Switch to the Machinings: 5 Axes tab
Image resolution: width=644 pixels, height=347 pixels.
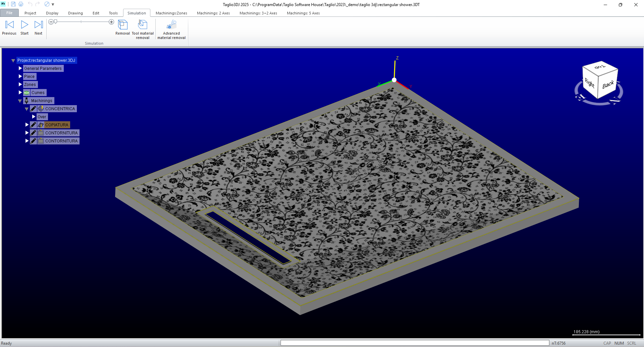tap(303, 13)
